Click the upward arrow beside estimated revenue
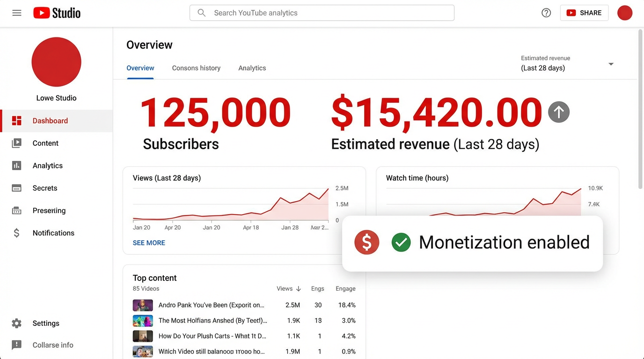This screenshot has height=359, width=644. click(x=558, y=112)
